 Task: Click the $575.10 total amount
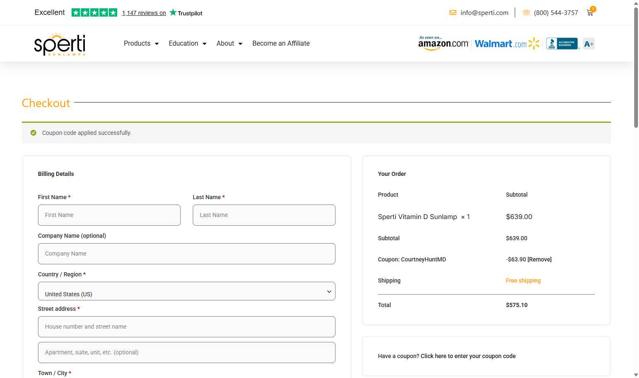click(516, 305)
